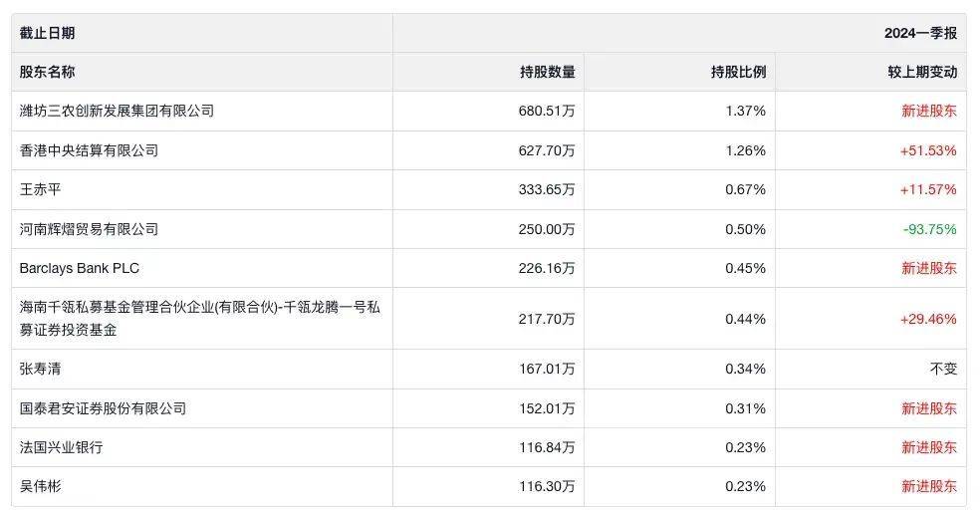Click 新进股东 in the 吴伟彬 row
This screenshot has width=980, height=513.
pyautogui.click(x=929, y=486)
